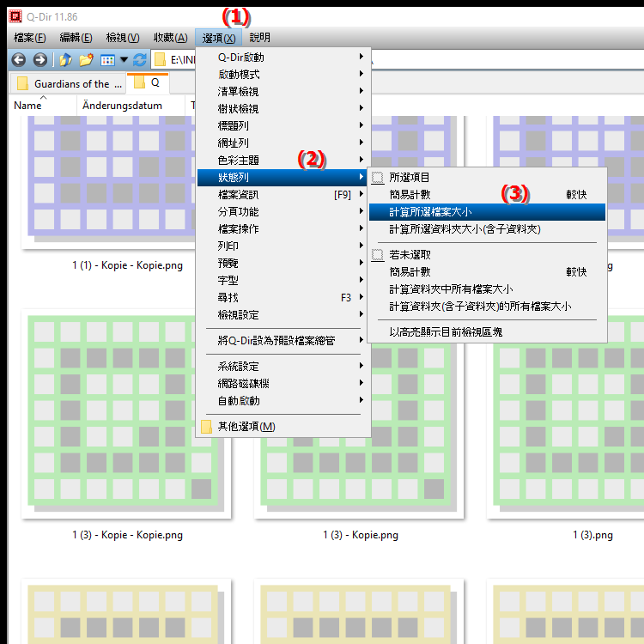Select 計算所選資料夾大小(含子資料夾) option
This screenshot has height=644, width=644.
[487, 229]
